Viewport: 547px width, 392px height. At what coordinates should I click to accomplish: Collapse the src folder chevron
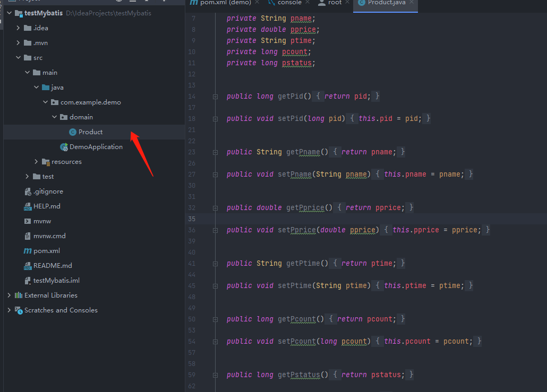18,57
